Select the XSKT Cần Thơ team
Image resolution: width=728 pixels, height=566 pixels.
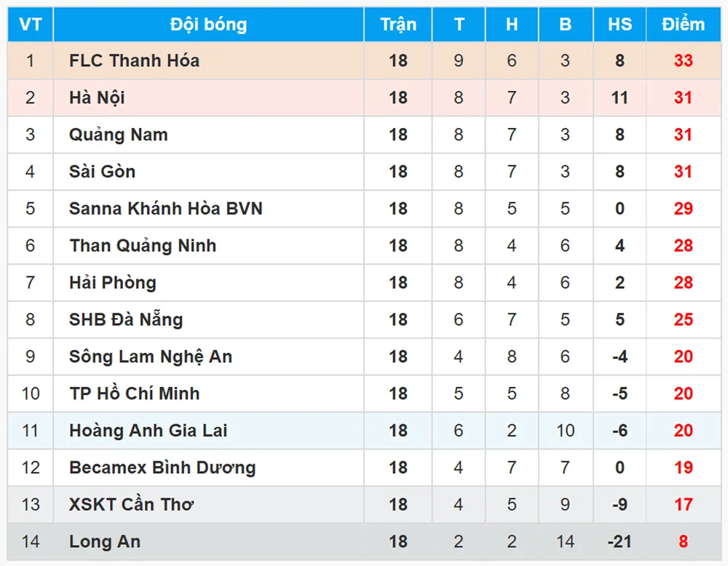pyautogui.click(x=131, y=505)
